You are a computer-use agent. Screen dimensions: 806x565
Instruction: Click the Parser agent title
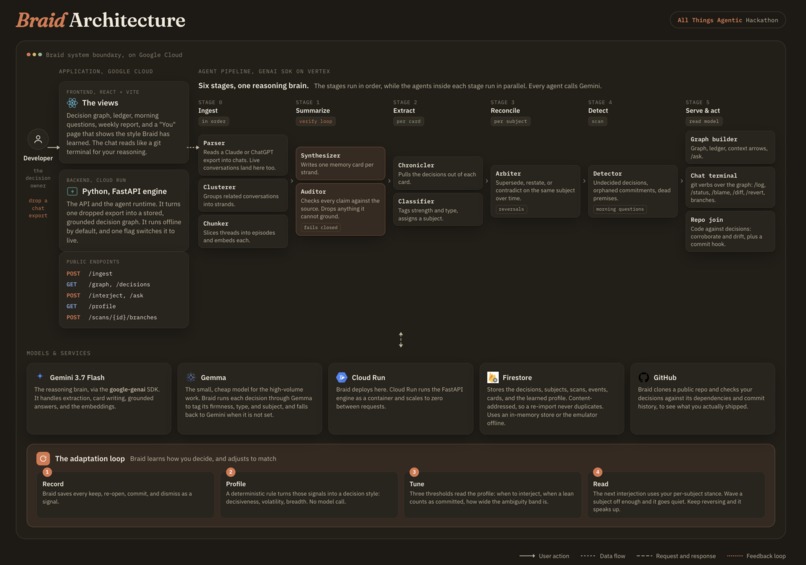[x=214, y=143]
